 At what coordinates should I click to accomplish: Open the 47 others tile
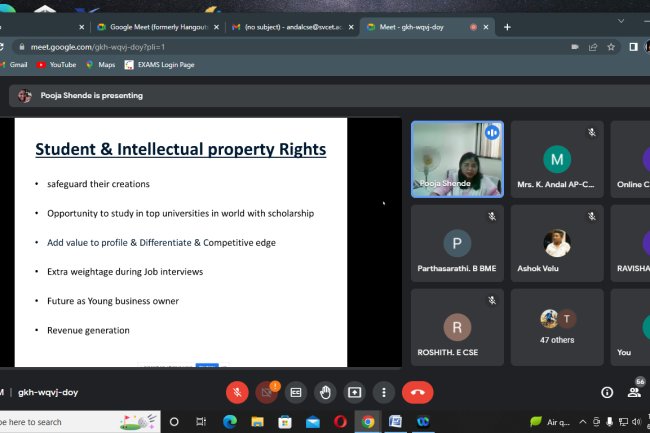coord(557,327)
